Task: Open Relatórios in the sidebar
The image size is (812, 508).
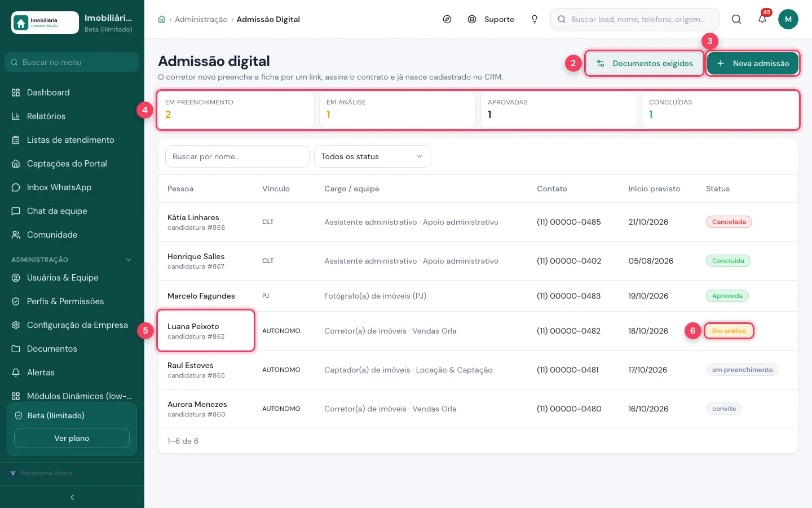Action: pyautogui.click(x=72, y=116)
